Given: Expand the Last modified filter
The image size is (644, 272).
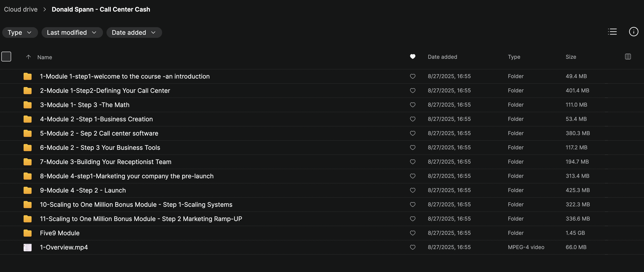Looking at the screenshot, I should (x=72, y=32).
